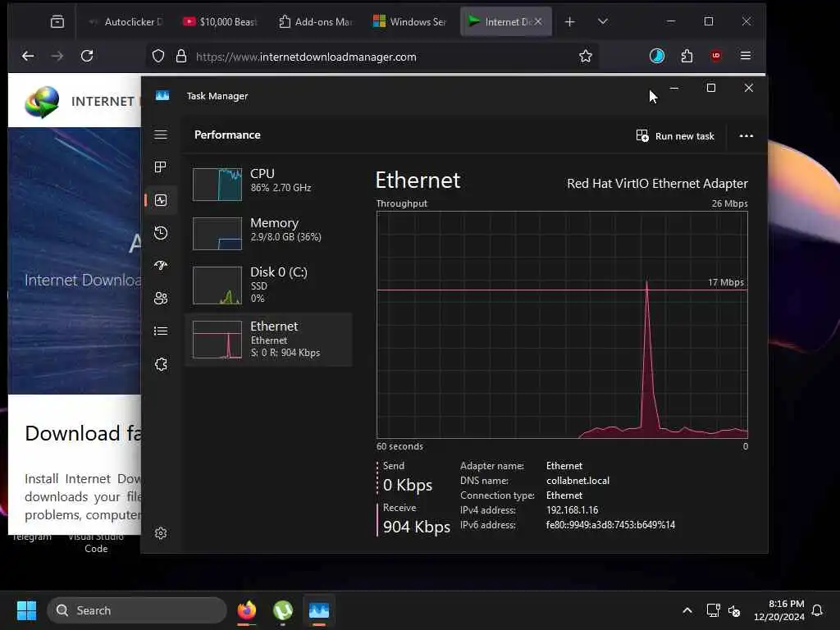Expand Firefox list all tabs chevron

tap(603, 21)
